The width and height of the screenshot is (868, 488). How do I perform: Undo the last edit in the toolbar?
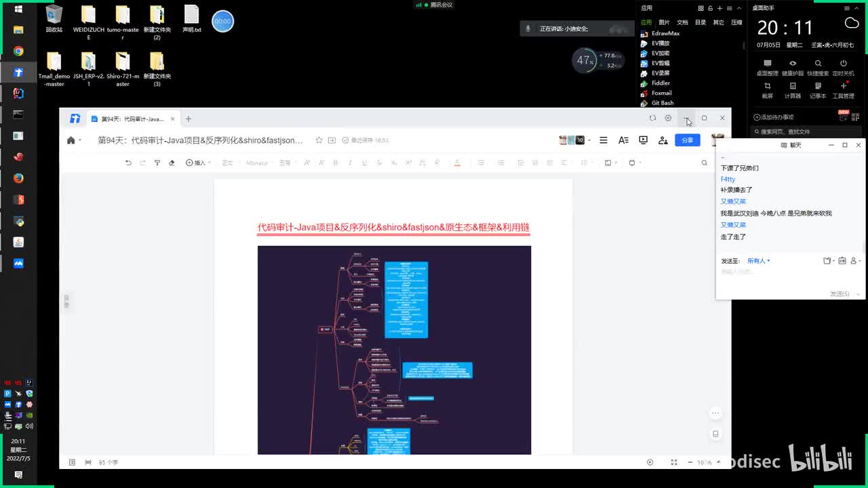pos(128,163)
